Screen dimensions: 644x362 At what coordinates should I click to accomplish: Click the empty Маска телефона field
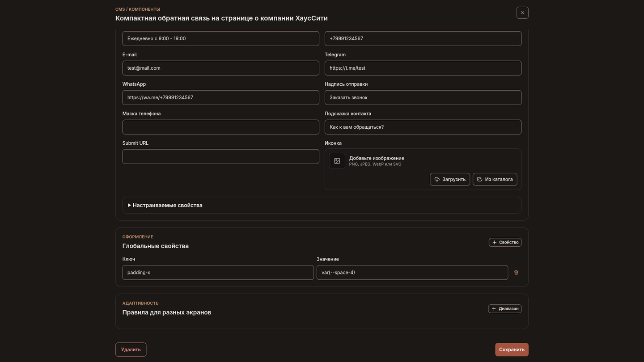[221, 127]
